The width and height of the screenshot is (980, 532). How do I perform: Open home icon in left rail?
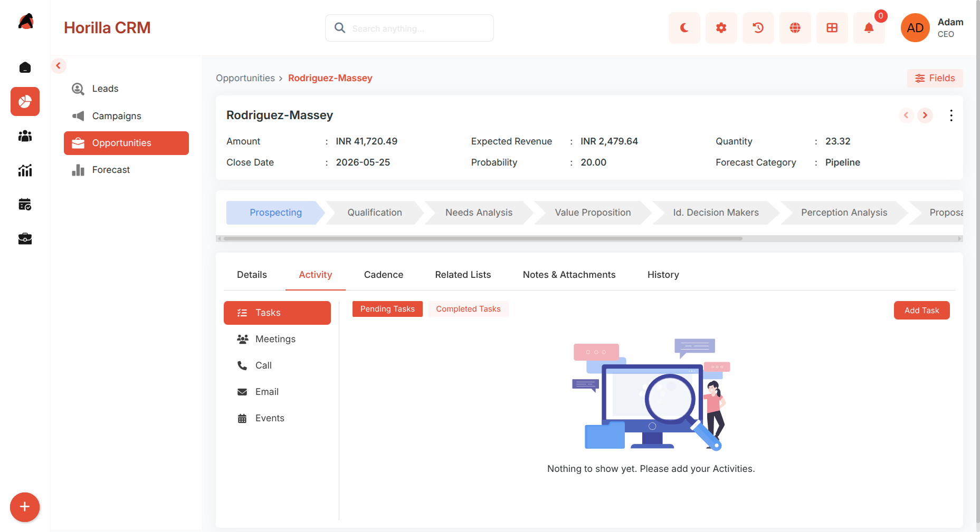25,67
